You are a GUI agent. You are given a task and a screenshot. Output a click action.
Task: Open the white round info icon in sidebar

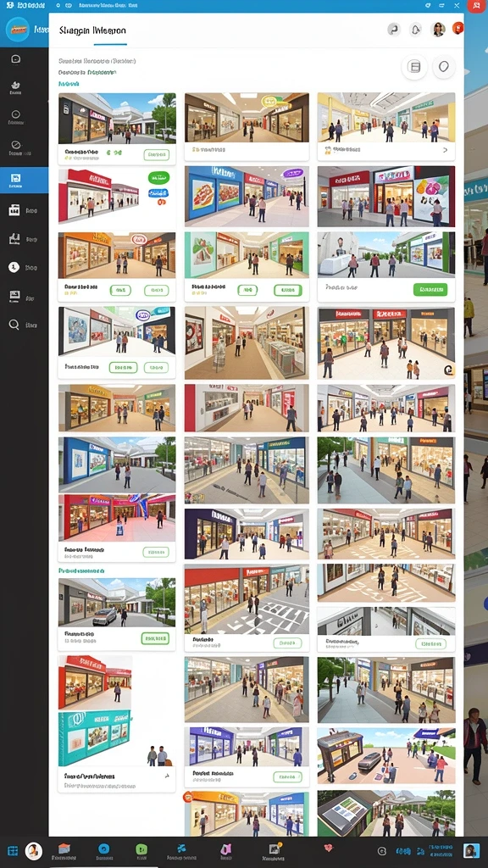pyautogui.click(x=14, y=267)
